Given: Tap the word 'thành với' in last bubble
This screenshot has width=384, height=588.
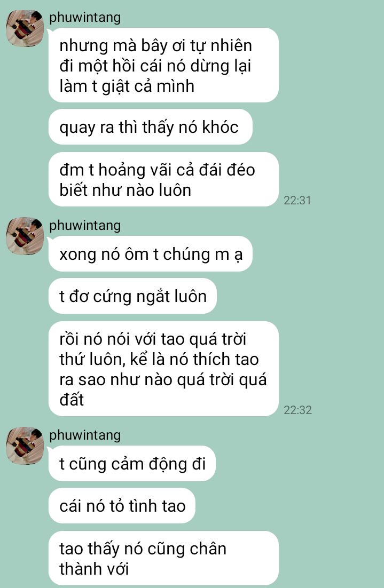Looking at the screenshot, I should click(94, 568).
